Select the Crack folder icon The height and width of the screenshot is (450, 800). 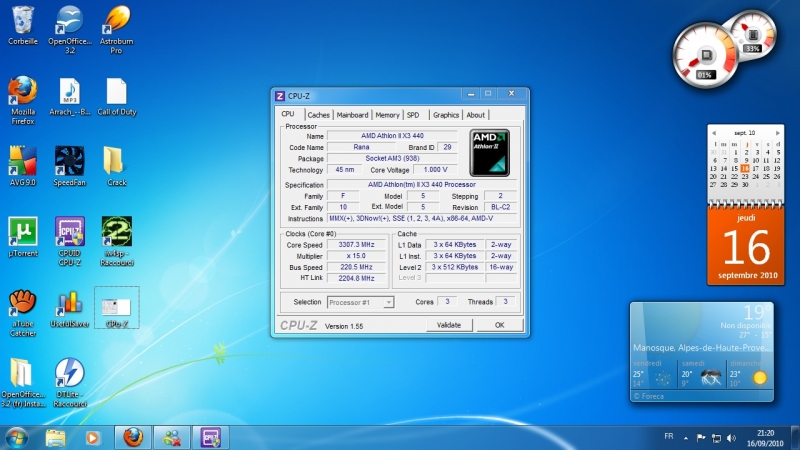click(116, 166)
